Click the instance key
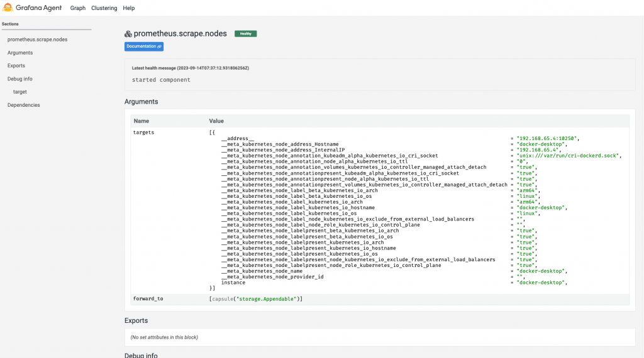 pos(233,283)
